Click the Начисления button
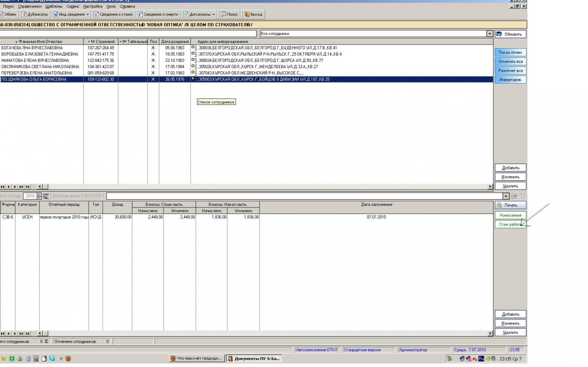 pyautogui.click(x=510, y=215)
